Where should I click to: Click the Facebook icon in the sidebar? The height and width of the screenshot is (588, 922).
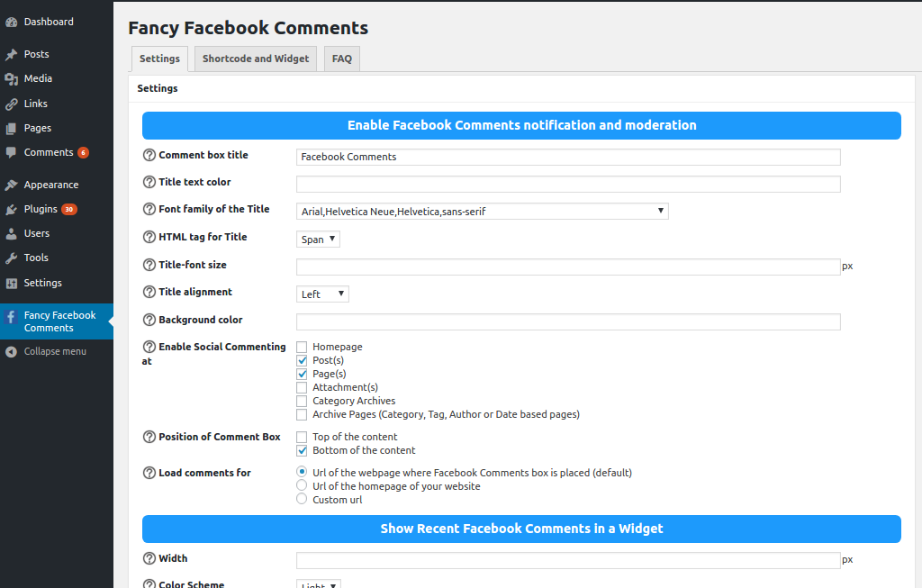pyautogui.click(x=12, y=317)
